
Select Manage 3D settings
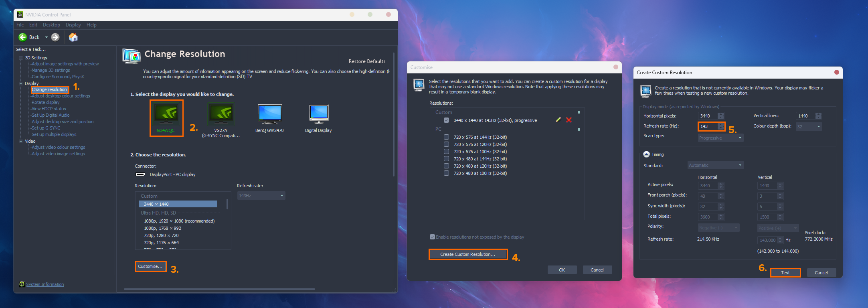(51, 70)
